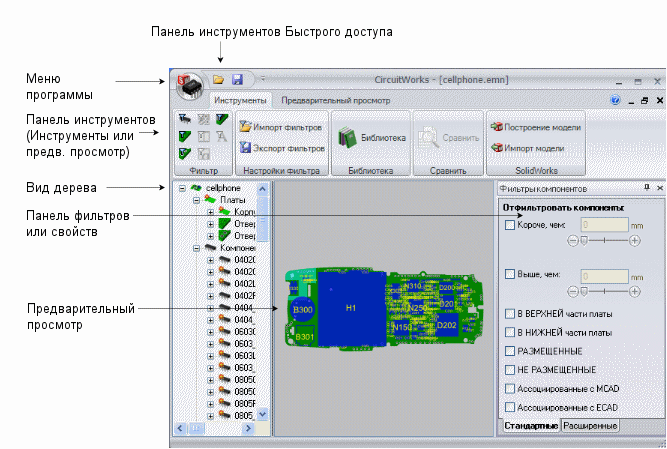Click the grayed Сравнить button
This screenshot has height=449, width=667.
[x=448, y=138]
